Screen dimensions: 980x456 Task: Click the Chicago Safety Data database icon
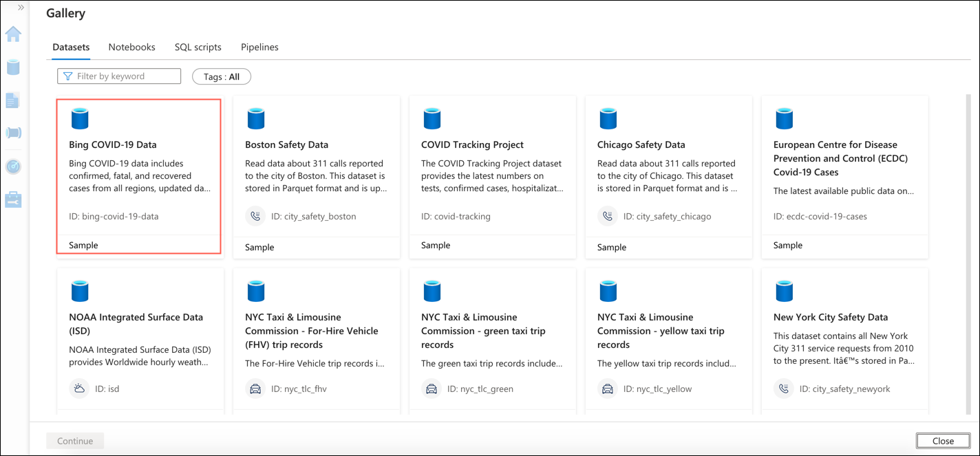point(608,118)
